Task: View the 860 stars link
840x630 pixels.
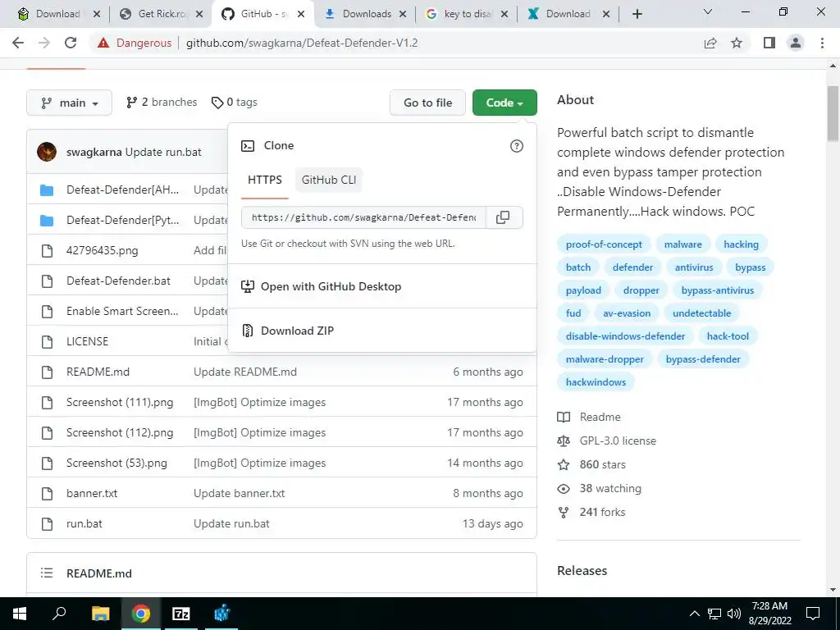Action: (591, 464)
